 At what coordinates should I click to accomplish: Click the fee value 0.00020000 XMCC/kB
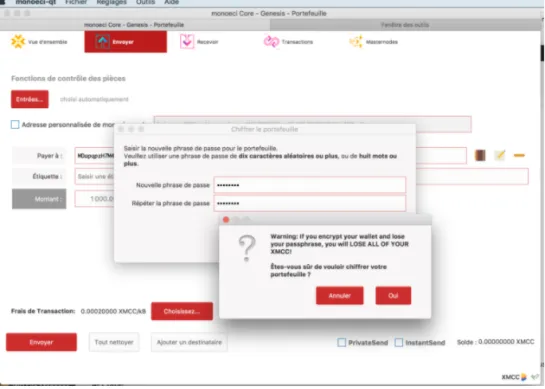(x=113, y=311)
